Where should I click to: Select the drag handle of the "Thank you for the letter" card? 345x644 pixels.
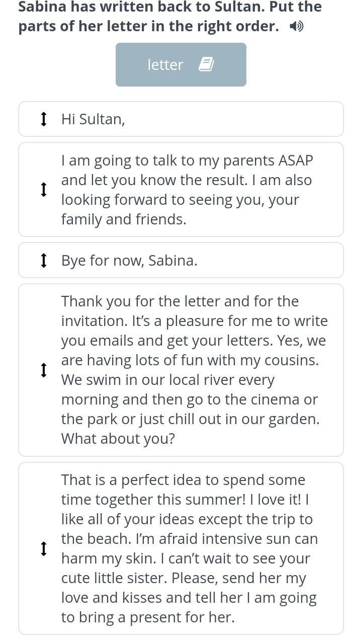[44, 370]
